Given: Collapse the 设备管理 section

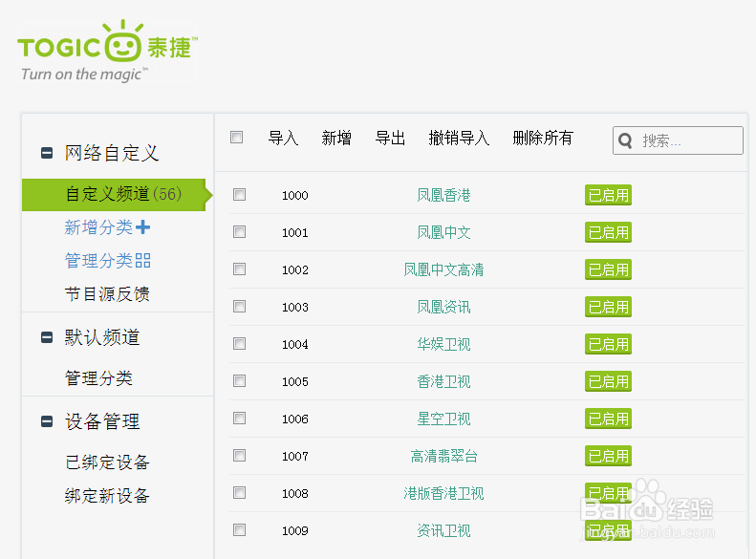Looking at the screenshot, I should (x=47, y=421).
